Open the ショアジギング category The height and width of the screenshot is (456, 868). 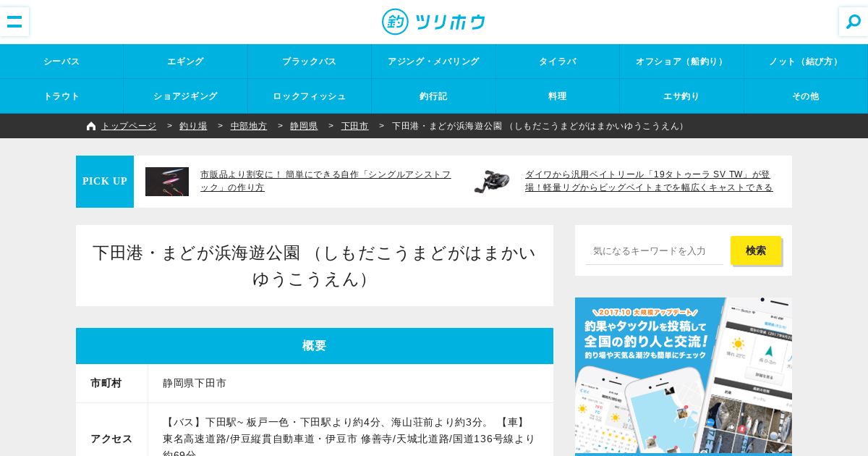(186, 96)
